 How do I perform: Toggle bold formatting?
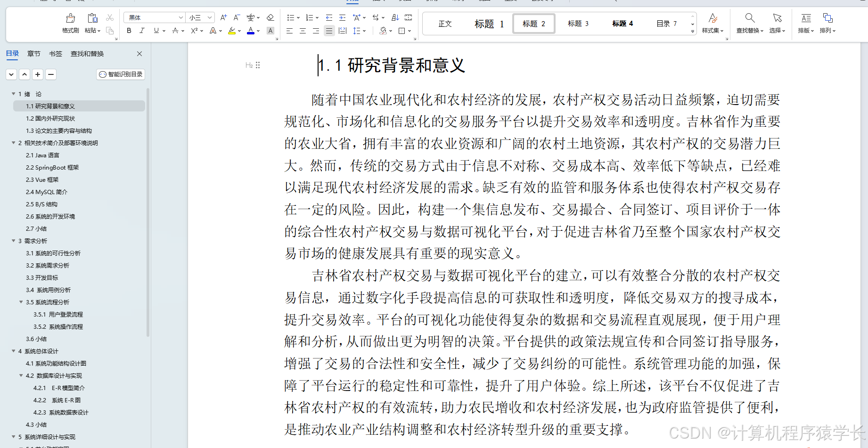[129, 31]
